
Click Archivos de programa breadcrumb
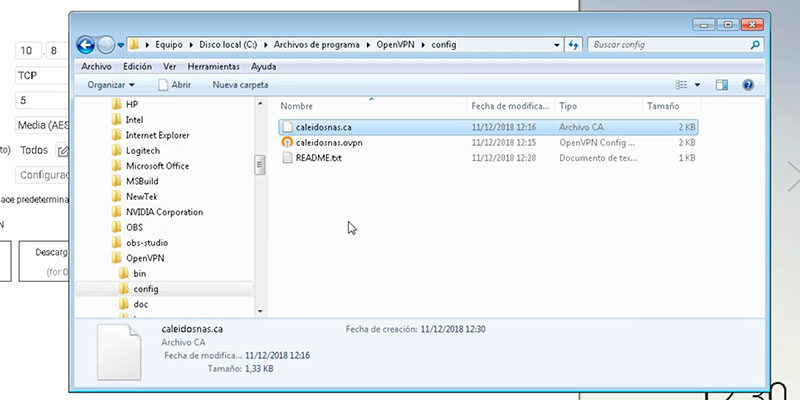click(x=316, y=45)
